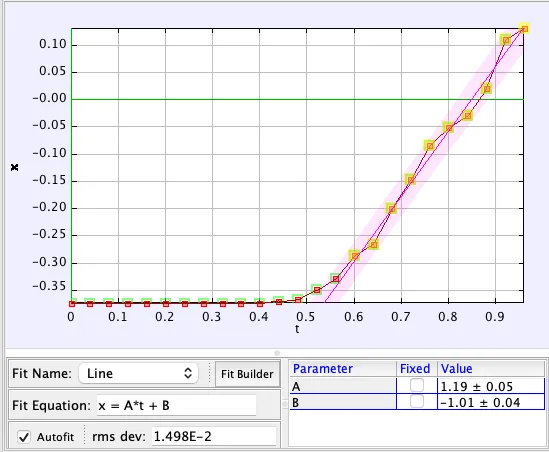549x452 pixels.
Task: Select the value cell 1.19 ± 0.05
Action: [x=491, y=386]
